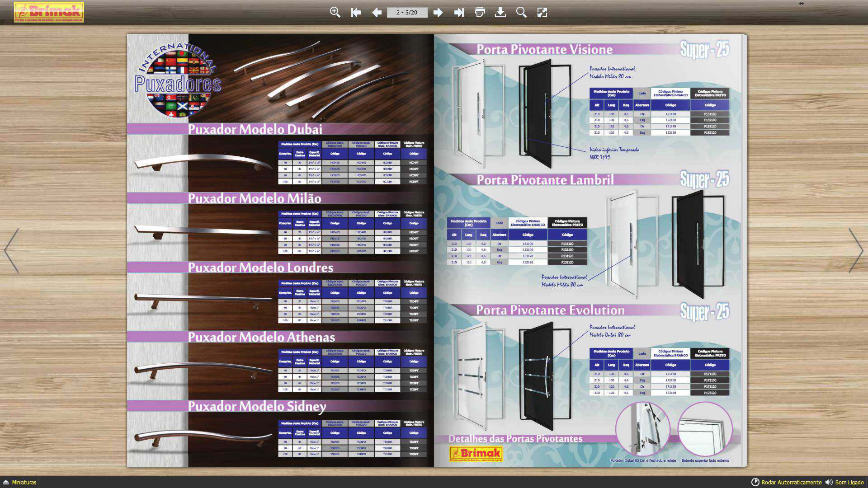
Task: Click the Puxador Modelo Londres heading
Action: point(260,267)
